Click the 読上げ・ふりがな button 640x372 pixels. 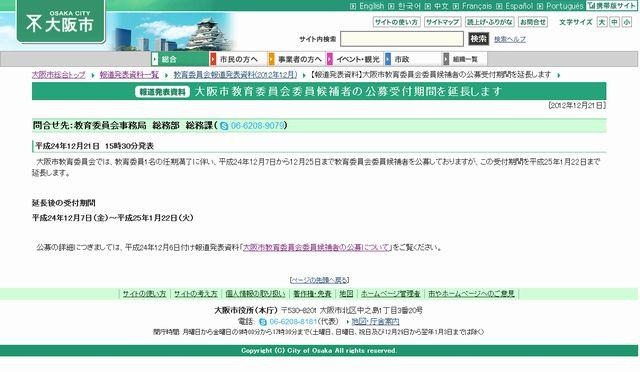[x=489, y=22]
